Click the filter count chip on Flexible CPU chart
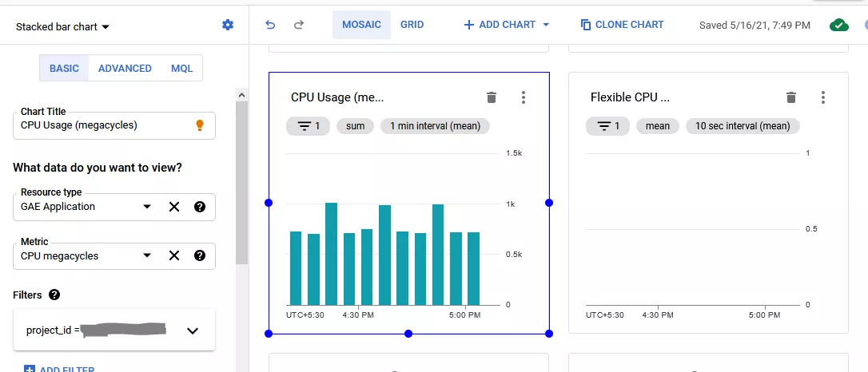Image resolution: width=868 pixels, height=372 pixels. 607,126
